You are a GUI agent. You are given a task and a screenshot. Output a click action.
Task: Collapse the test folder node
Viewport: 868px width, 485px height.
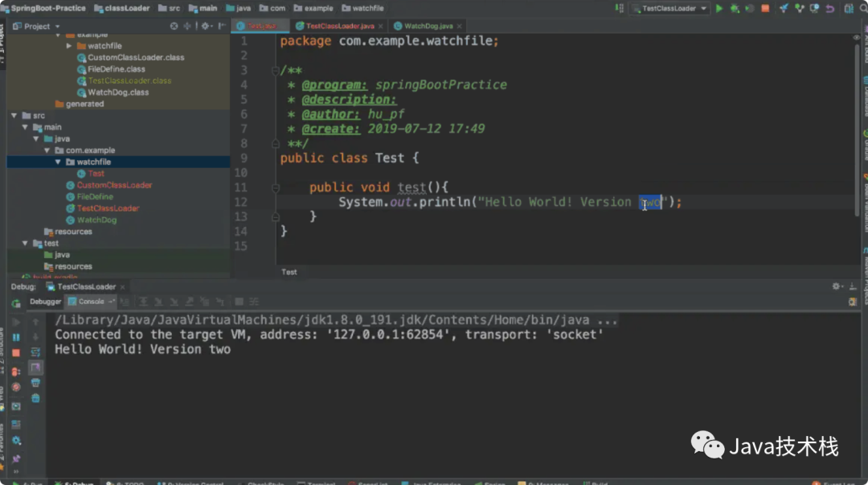pos(25,244)
